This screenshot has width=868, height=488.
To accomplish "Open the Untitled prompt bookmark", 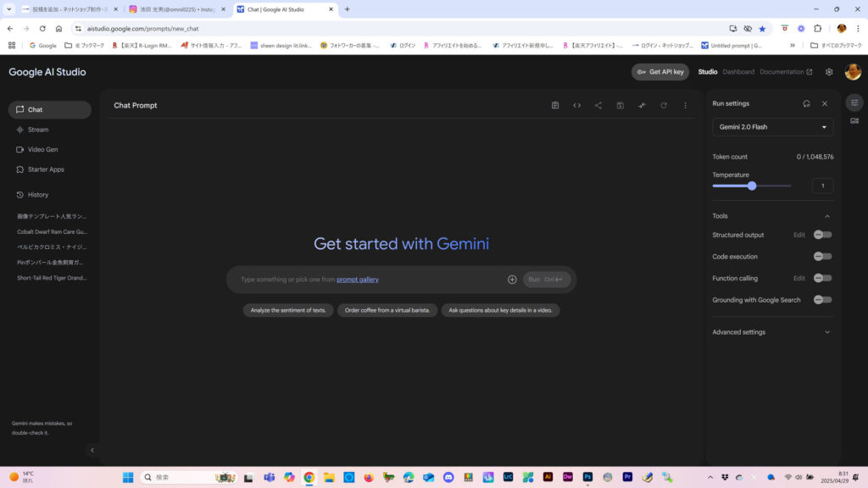I will click(732, 46).
